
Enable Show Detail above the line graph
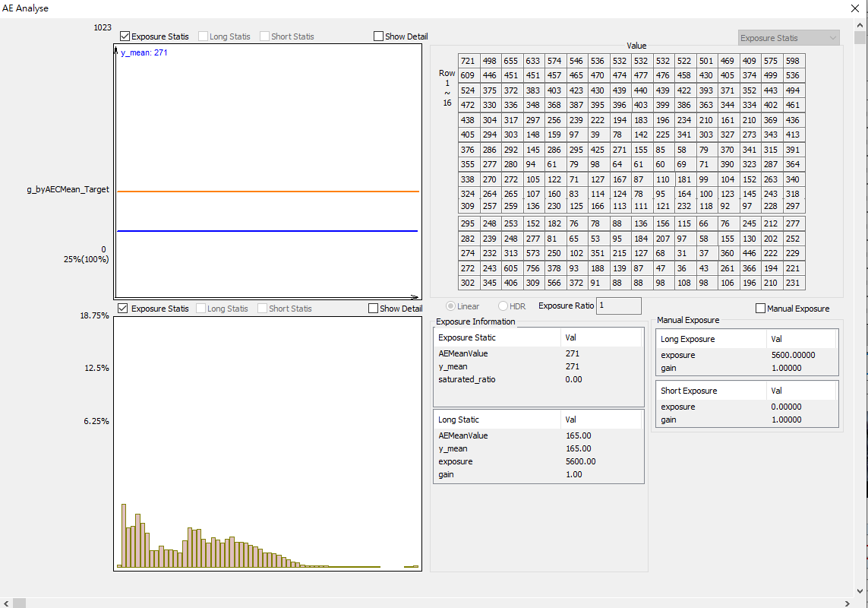[379, 36]
